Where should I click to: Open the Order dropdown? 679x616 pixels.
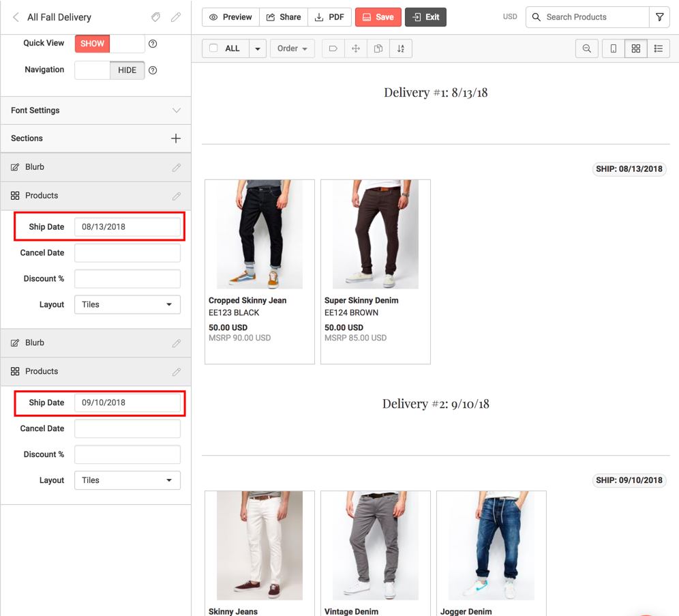click(x=292, y=48)
